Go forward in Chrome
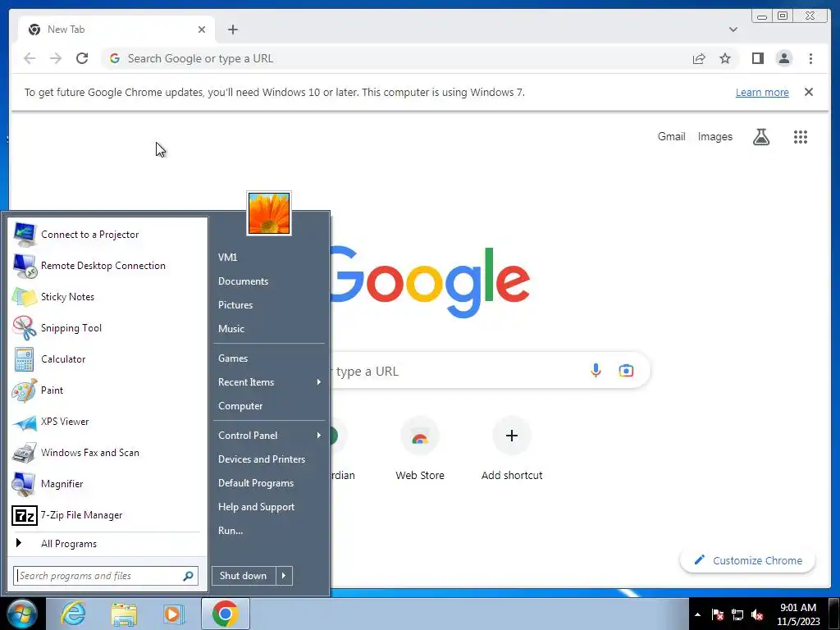The height and width of the screenshot is (630, 840). [x=56, y=58]
